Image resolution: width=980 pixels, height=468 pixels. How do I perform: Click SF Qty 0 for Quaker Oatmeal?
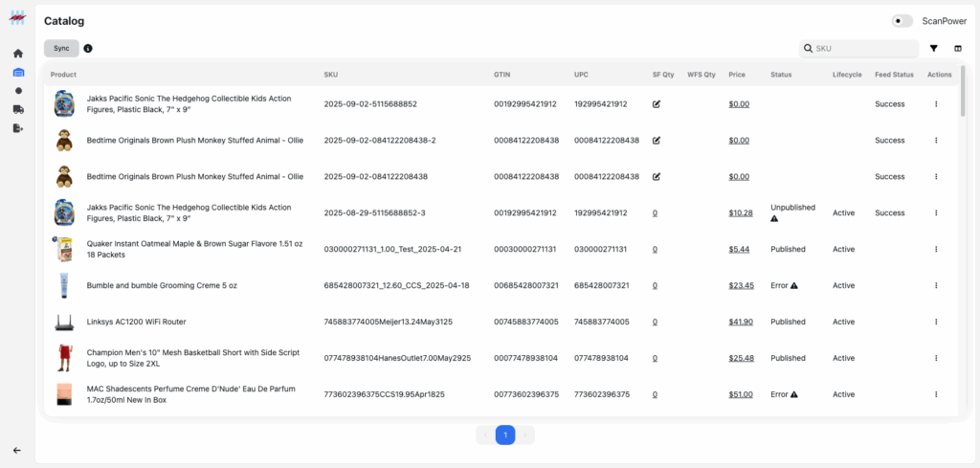(x=655, y=249)
